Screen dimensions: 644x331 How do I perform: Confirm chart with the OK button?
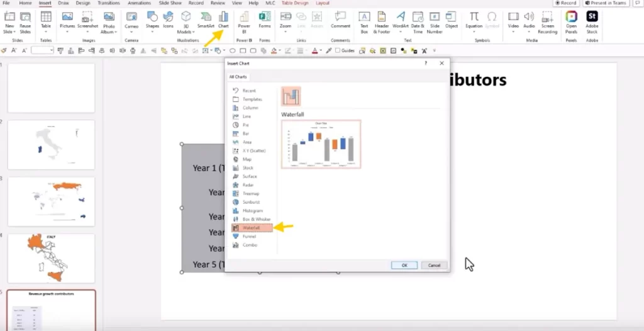(404, 265)
